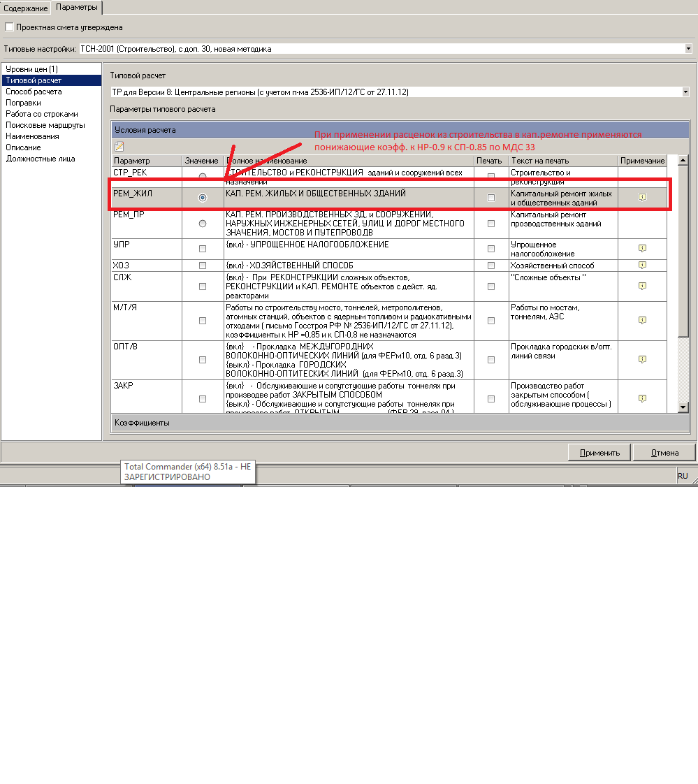698x784 pixels.
Task: Open the note icon for ЗАКР row
Action: click(642, 398)
